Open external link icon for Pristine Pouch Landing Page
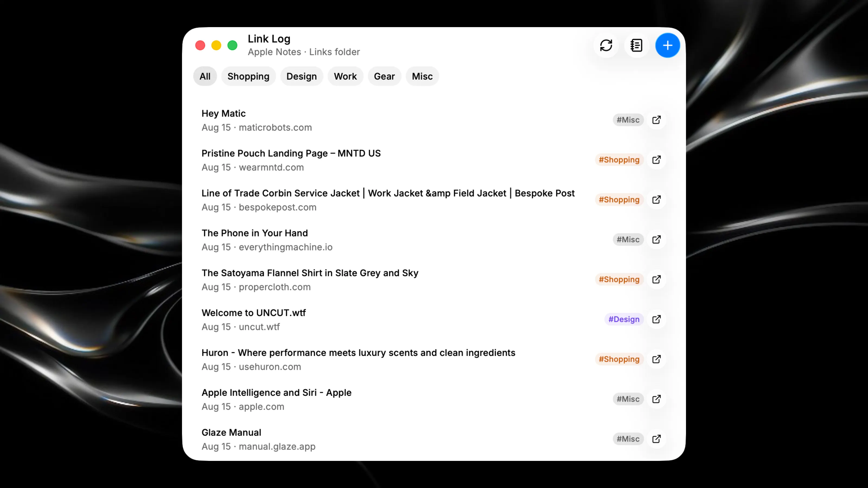The width and height of the screenshot is (868, 488). pos(656,160)
